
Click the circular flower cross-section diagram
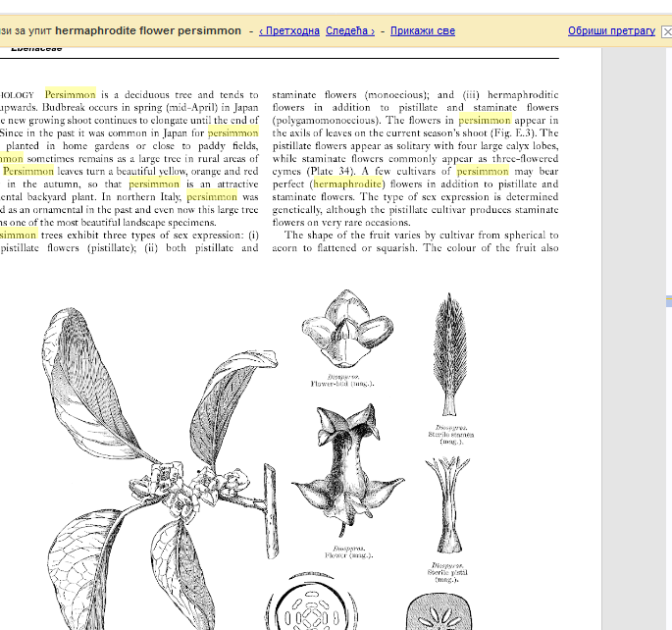click(312, 601)
